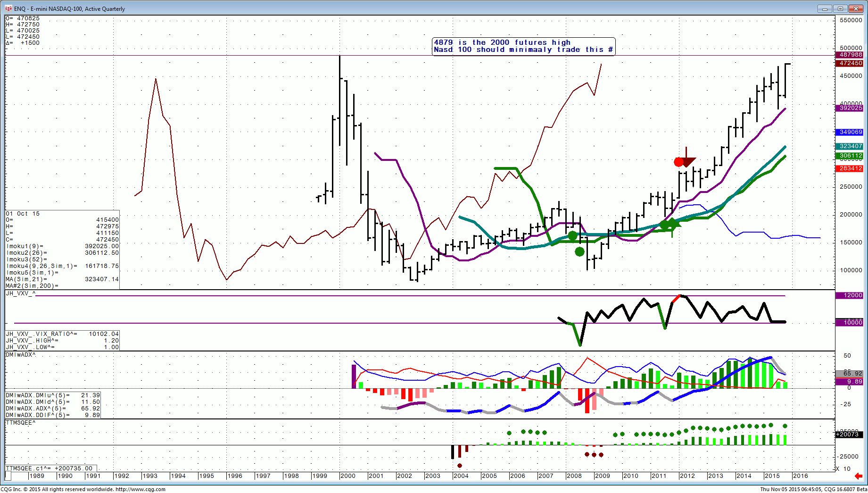Select the TTMSQEE^ study title
This screenshot has width=868, height=493.
(x=21, y=423)
